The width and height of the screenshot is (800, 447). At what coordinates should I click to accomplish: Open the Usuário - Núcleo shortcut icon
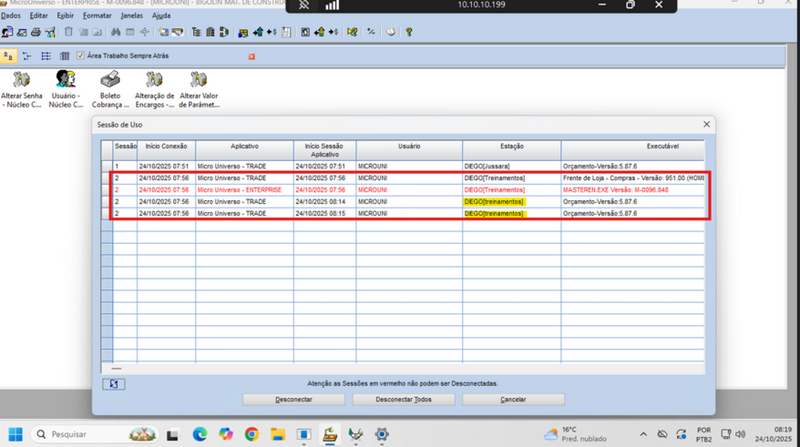pyautogui.click(x=66, y=78)
